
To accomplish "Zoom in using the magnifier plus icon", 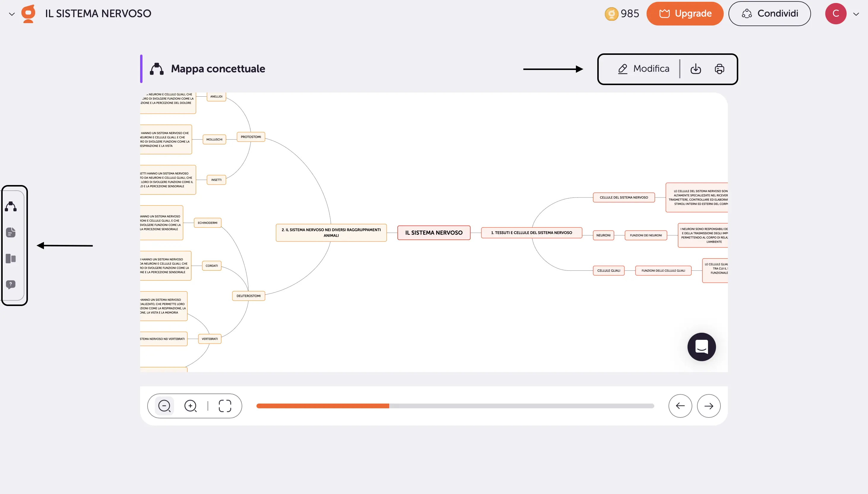I will (x=191, y=406).
